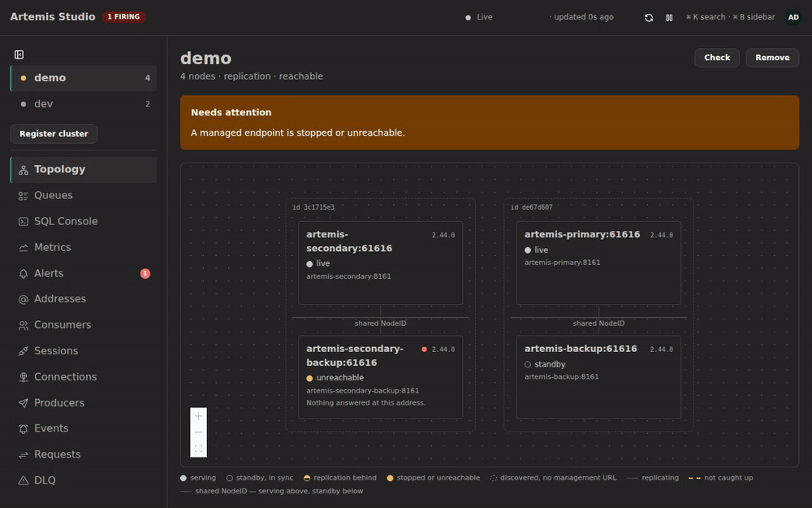Open the Sessions page
Image resolution: width=812 pixels, height=508 pixels.
84,351
